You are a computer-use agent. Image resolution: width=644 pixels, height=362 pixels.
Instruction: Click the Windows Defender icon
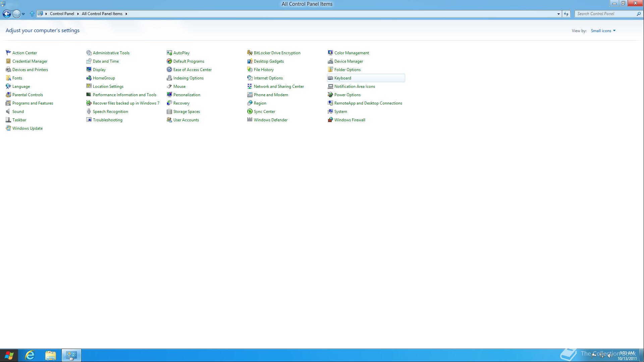tap(250, 120)
